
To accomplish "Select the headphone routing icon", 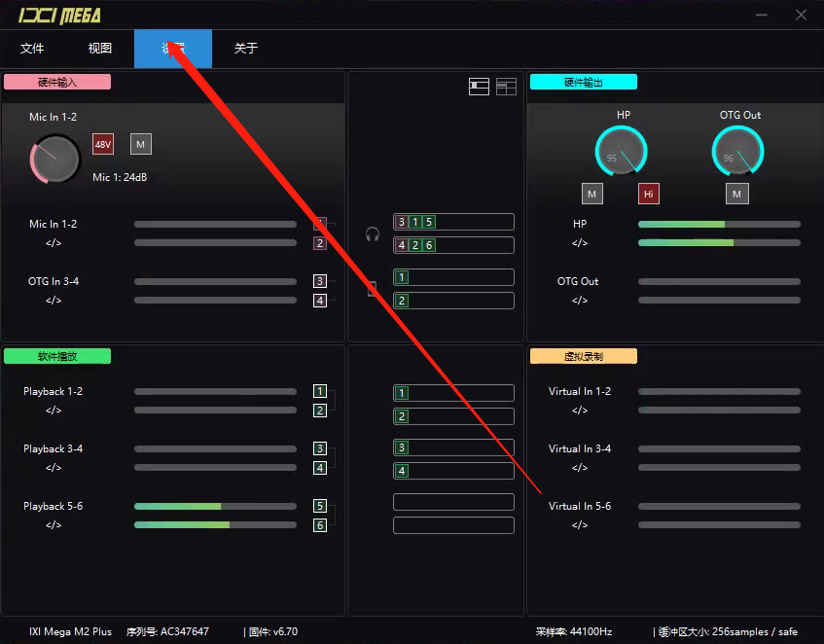I will click(373, 233).
